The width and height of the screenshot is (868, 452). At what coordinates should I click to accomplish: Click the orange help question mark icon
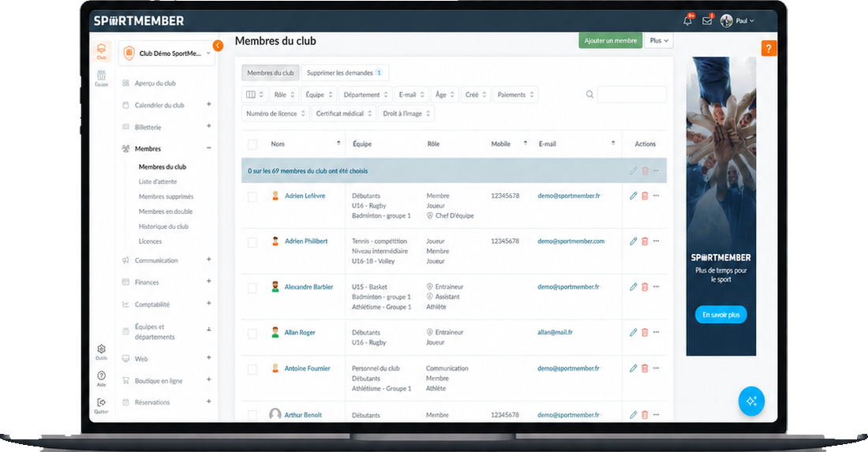pyautogui.click(x=769, y=48)
